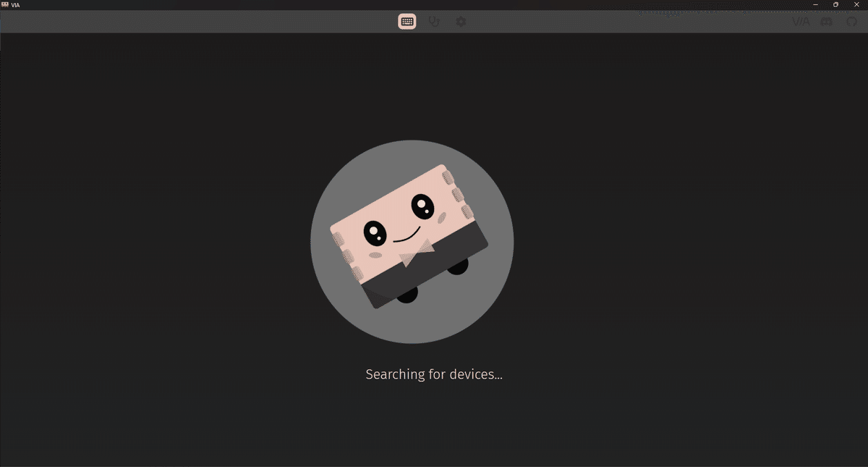Screen dimensions: 868x467
Task: Close the VIA window
Action: click(857, 4)
